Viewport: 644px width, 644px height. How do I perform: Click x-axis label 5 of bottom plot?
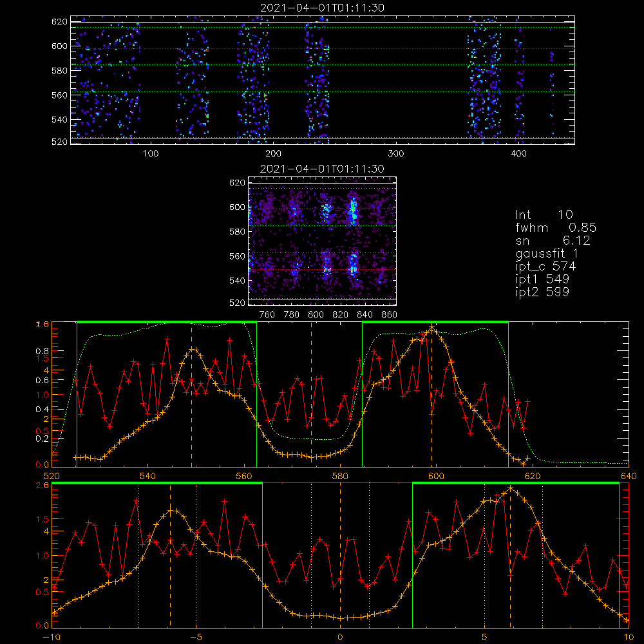tap(485, 637)
